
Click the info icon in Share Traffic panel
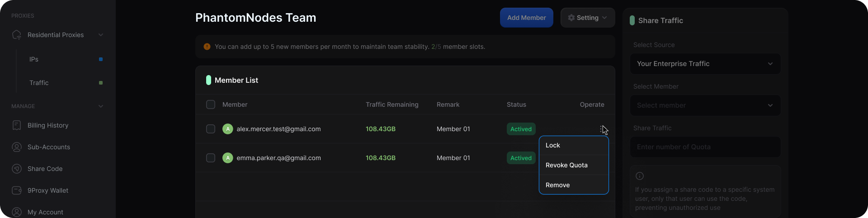[x=640, y=176]
